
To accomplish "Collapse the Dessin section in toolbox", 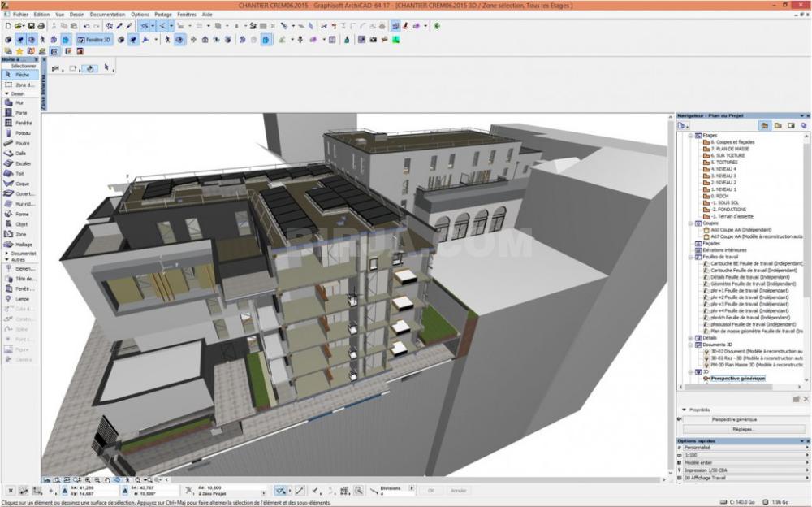I will 7,93.
